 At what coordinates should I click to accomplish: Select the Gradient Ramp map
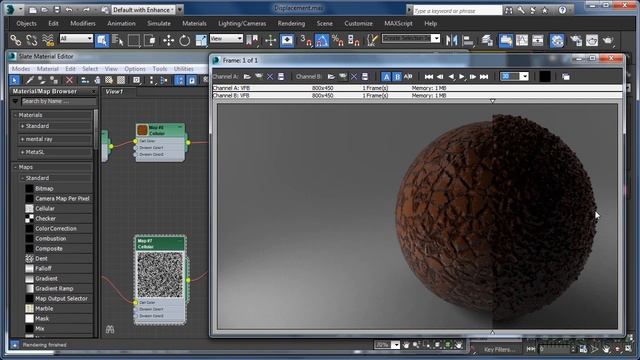point(54,289)
